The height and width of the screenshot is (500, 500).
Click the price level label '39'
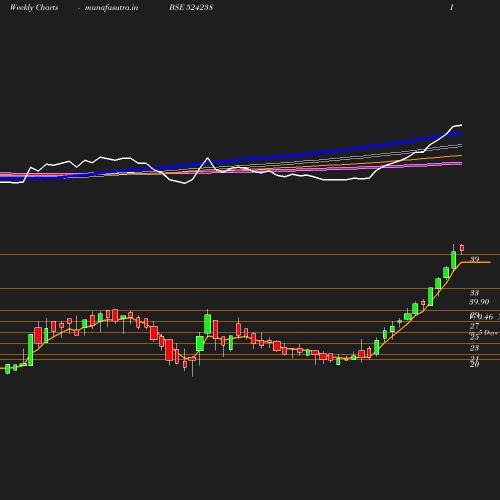tap(475, 259)
